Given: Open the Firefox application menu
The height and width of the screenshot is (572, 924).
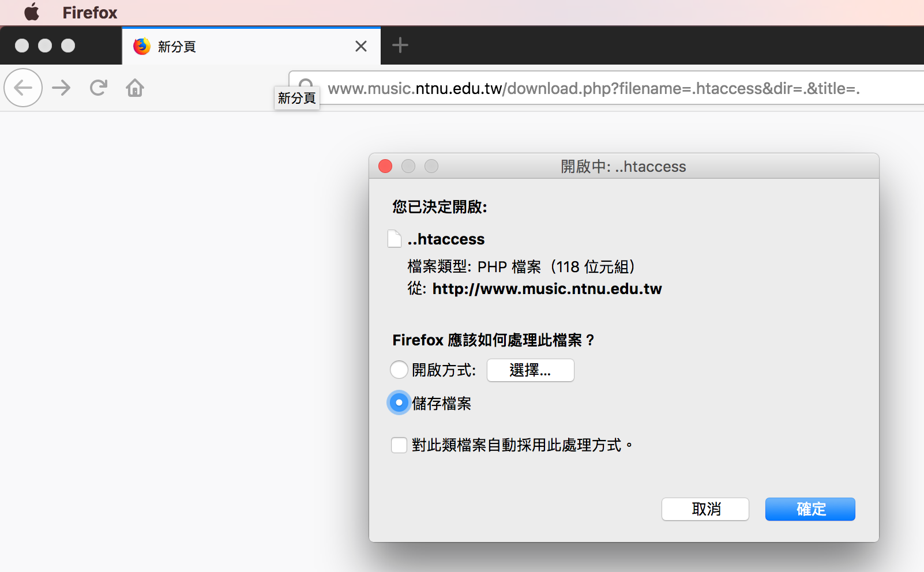Looking at the screenshot, I should 90,13.
